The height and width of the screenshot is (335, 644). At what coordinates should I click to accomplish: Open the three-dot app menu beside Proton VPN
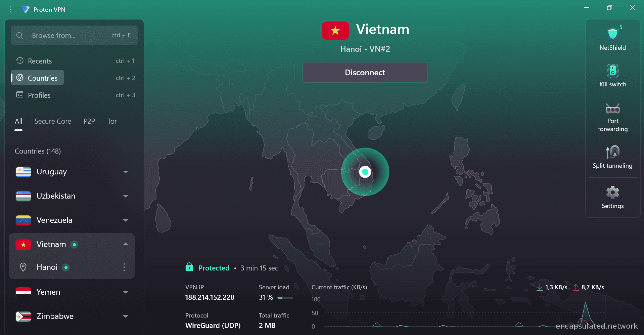point(11,9)
